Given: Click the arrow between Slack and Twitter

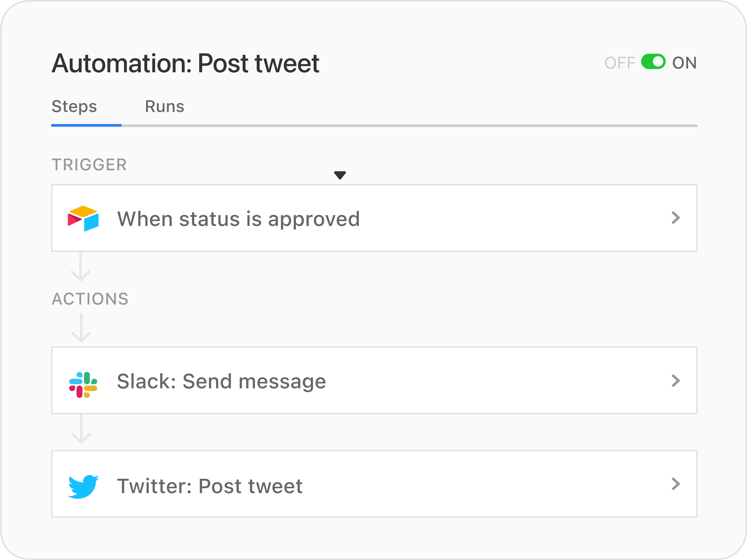Looking at the screenshot, I should 81,430.
